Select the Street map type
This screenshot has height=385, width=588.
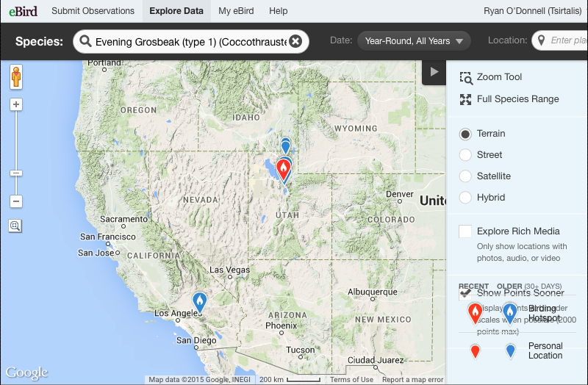[x=465, y=155]
